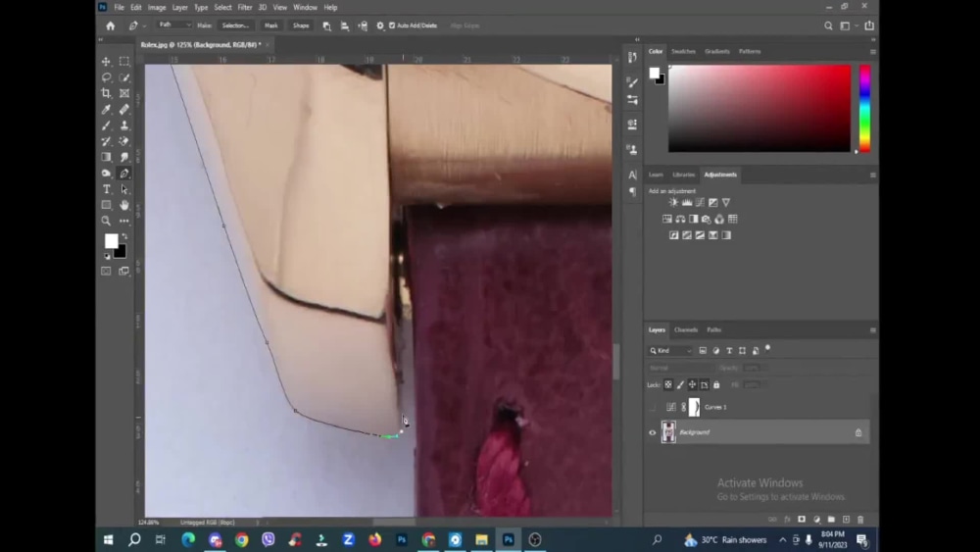Click Curves 1 layer mask thumbnail
Image resolution: width=980 pixels, height=552 pixels.
pos(695,407)
